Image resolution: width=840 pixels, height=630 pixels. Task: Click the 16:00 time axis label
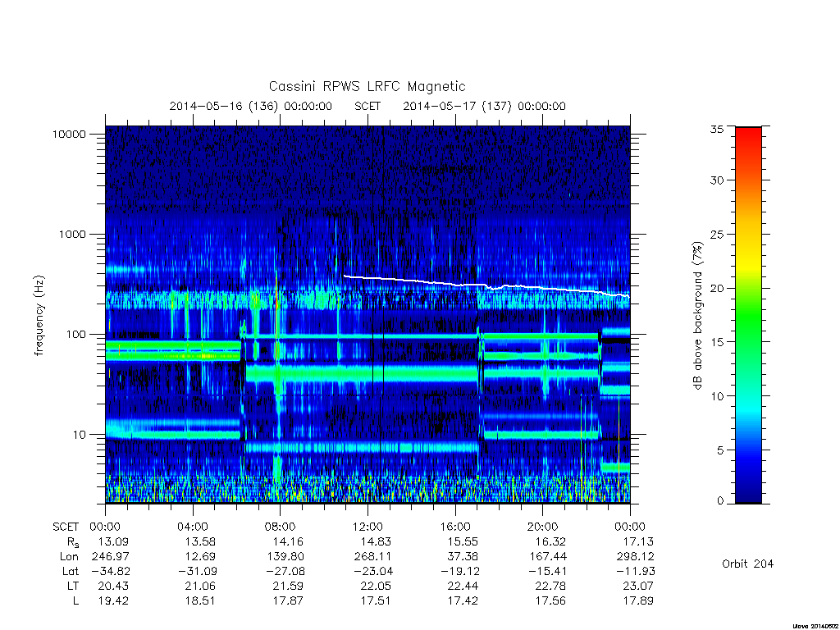[x=455, y=527]
